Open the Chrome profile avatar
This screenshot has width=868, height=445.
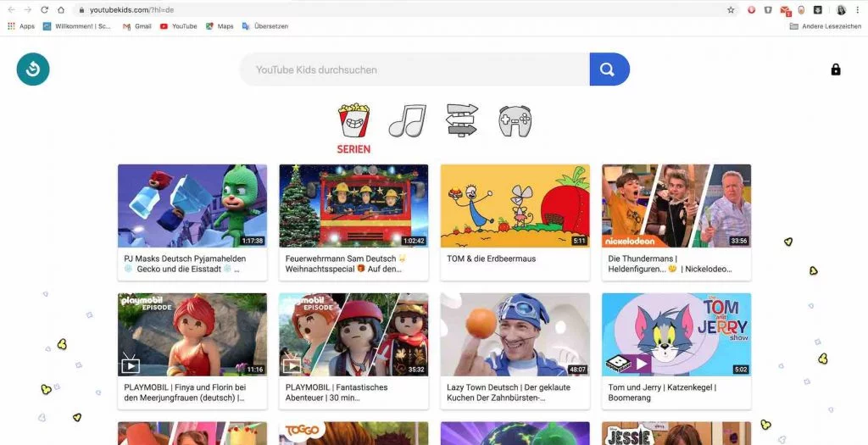(x=841, y=10)
